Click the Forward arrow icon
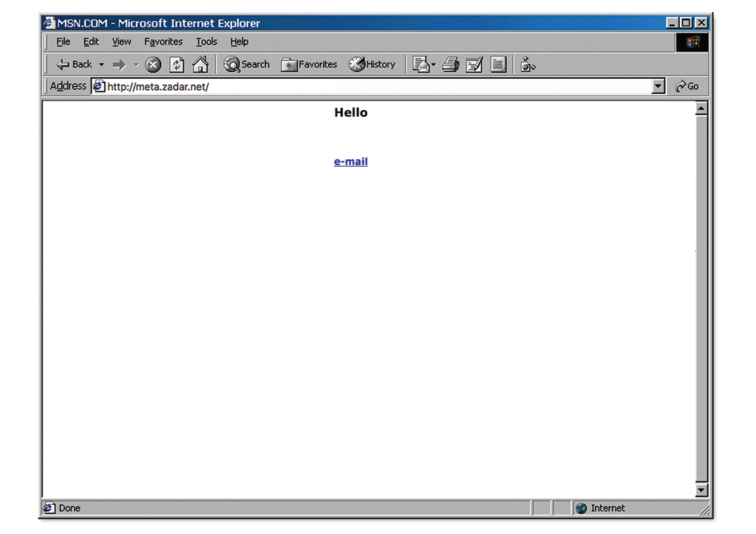 [119, 65]
